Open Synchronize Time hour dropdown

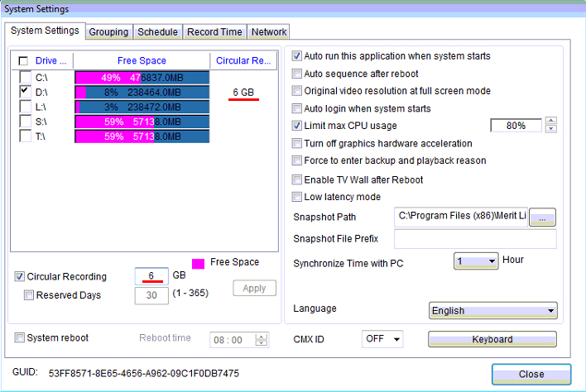click(x=476, y=261)
